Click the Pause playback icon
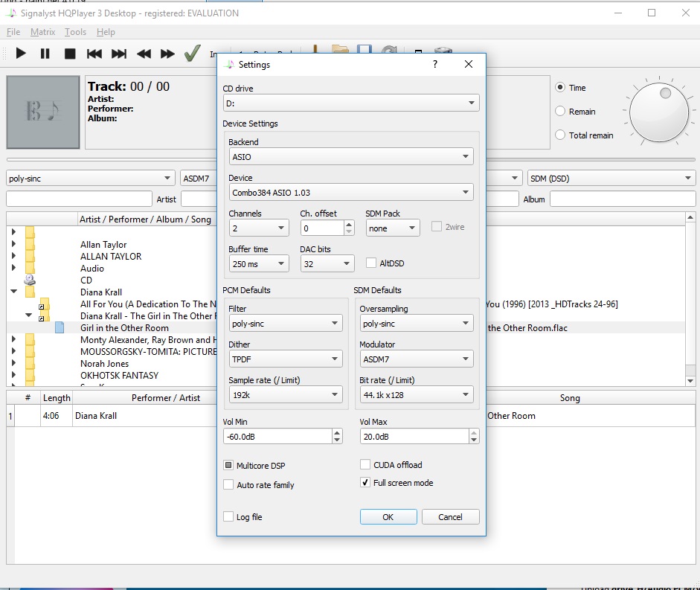The image size is (700, 590). [x=45, y=54]
